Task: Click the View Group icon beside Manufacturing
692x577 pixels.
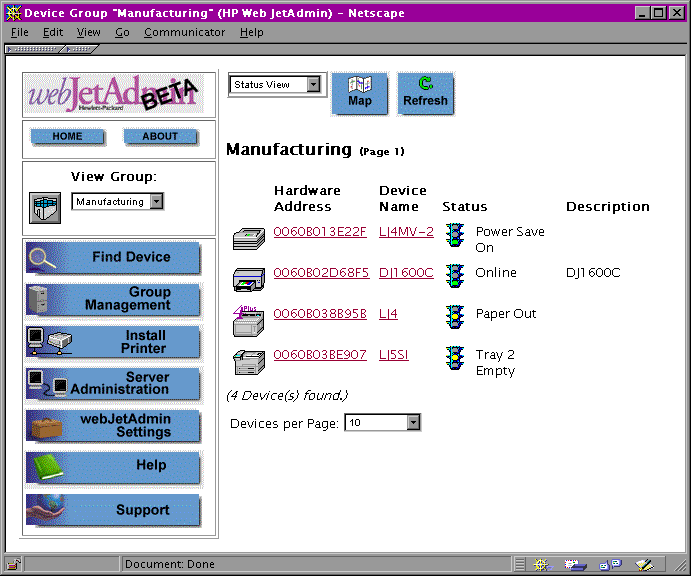Action: (x=45, y=206)
